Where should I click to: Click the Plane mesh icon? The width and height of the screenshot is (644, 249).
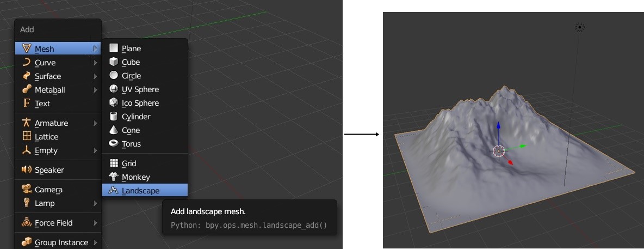tap(114, 48)
